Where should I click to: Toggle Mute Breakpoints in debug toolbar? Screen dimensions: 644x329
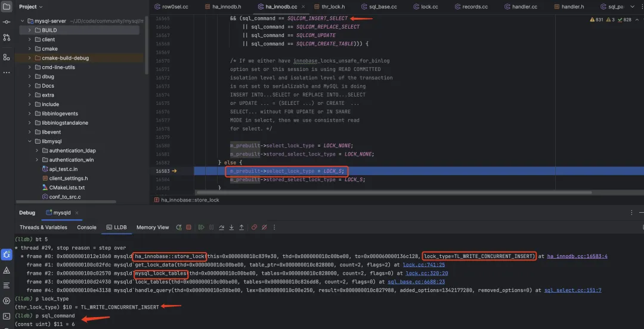pyautogui.click(x=264, y=227)
